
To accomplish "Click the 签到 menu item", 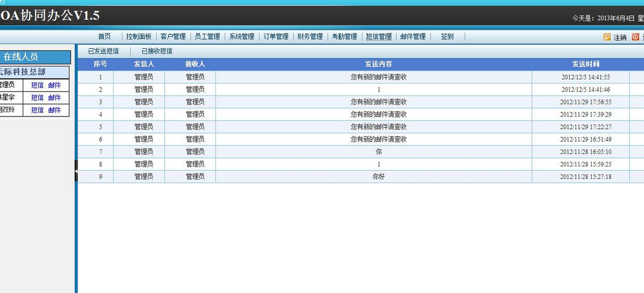I will (x=447, y=36).
